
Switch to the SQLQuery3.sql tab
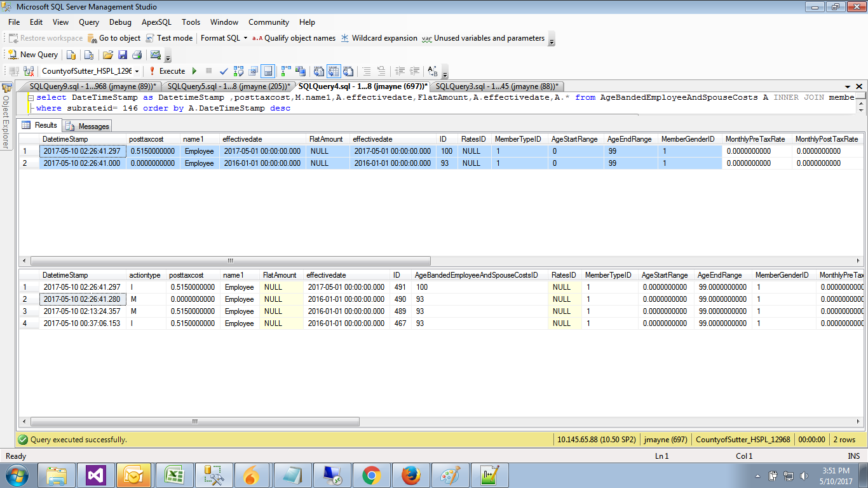tap(497, 86)
